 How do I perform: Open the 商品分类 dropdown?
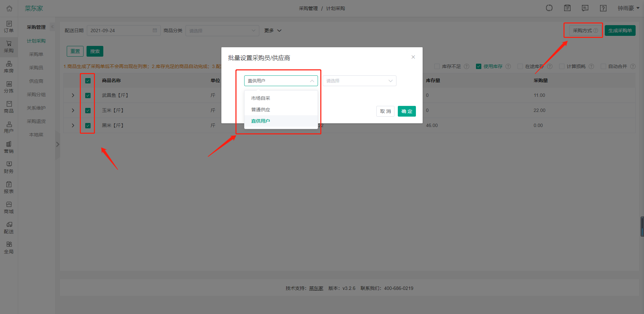[222, 30]
